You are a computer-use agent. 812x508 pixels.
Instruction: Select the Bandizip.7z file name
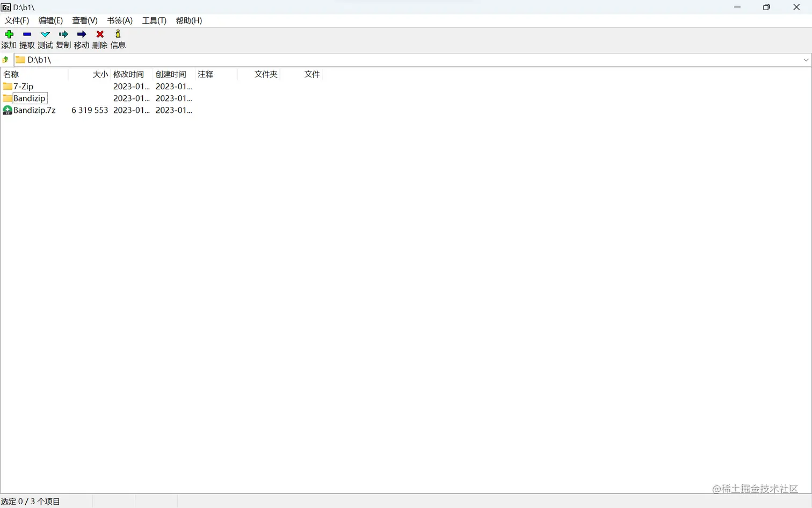[34, 110]
